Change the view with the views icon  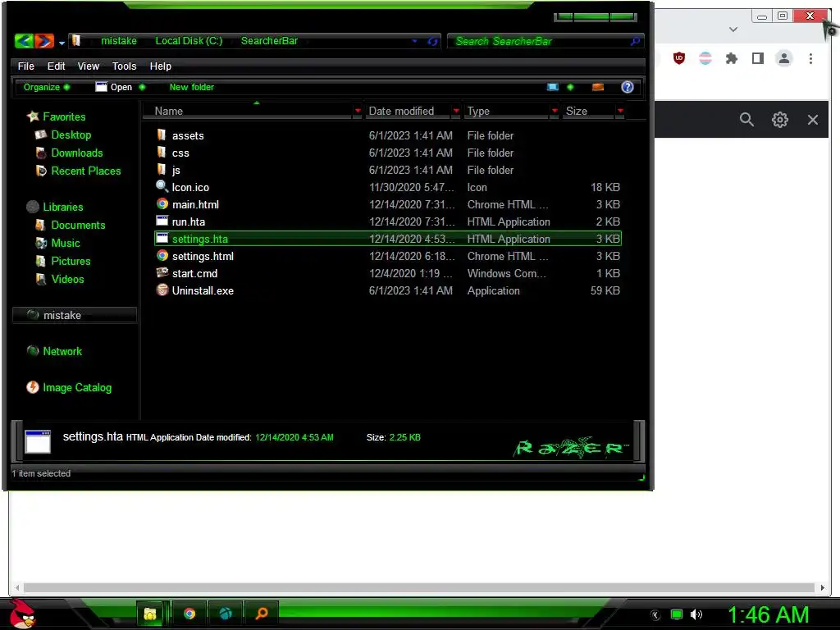point(553,87)
